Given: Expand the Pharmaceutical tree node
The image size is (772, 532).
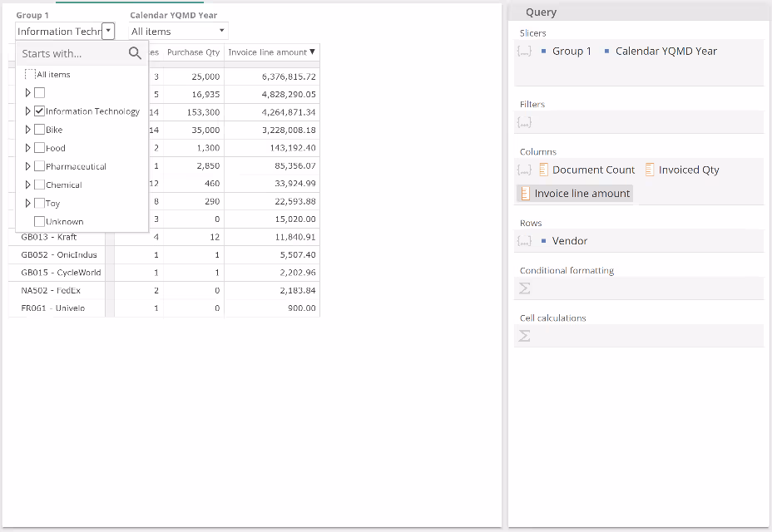Looking at the screenshot, I should point(28,166).
